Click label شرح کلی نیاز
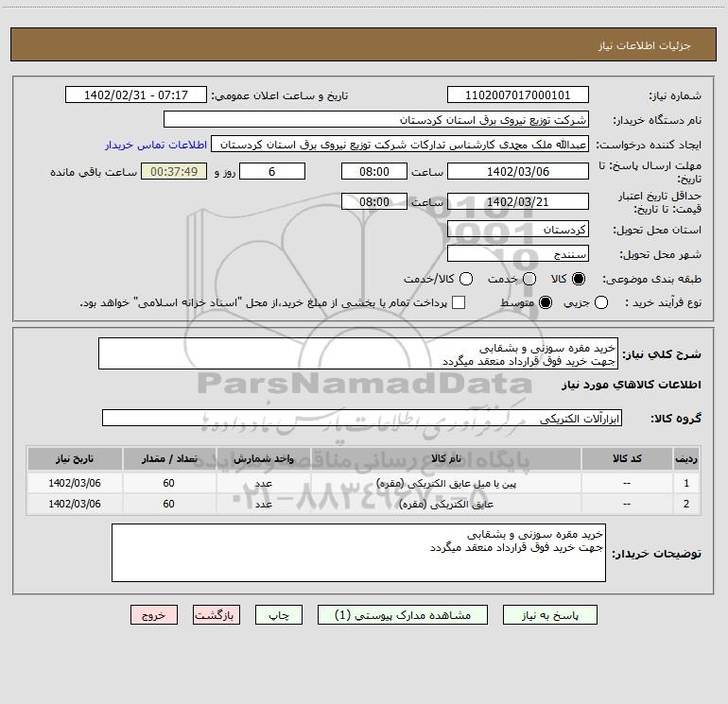This screenshot has height=704, width=728. tap(662, 354)
